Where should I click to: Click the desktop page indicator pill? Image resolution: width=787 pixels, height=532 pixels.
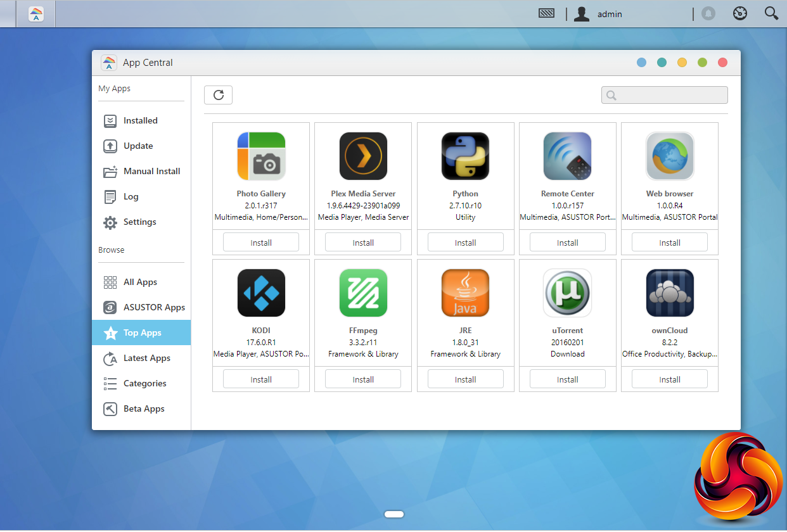click(394, 514)
